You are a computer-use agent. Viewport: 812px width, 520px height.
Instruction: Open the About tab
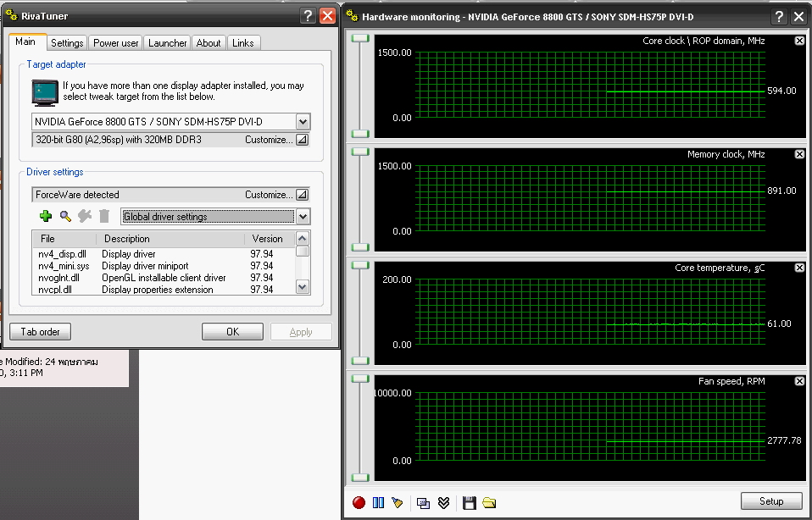[x=209, y=43]
